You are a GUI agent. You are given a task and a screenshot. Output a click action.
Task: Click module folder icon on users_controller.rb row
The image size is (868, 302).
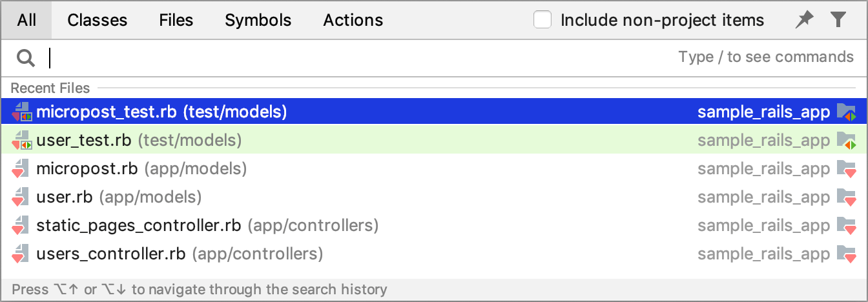845,254
